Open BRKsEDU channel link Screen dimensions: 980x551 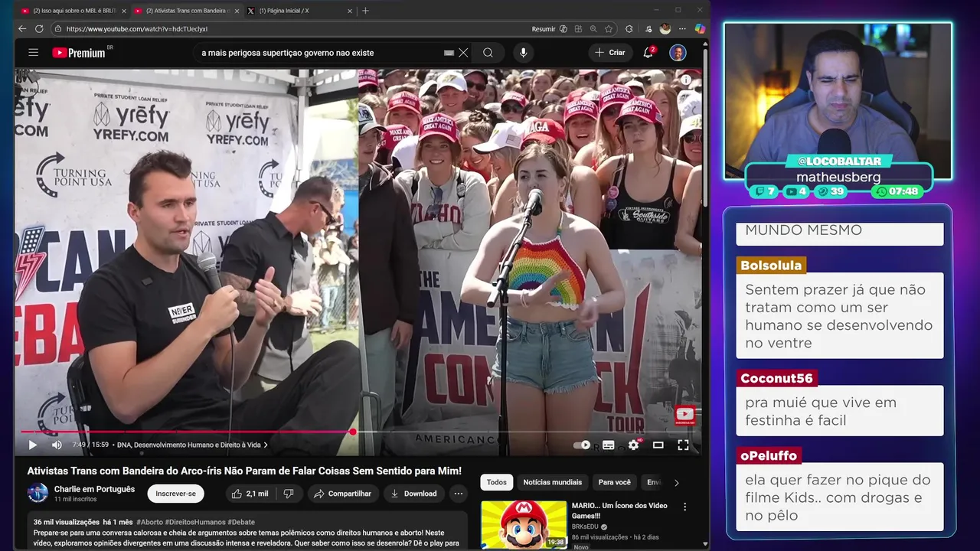click(586, 527)
